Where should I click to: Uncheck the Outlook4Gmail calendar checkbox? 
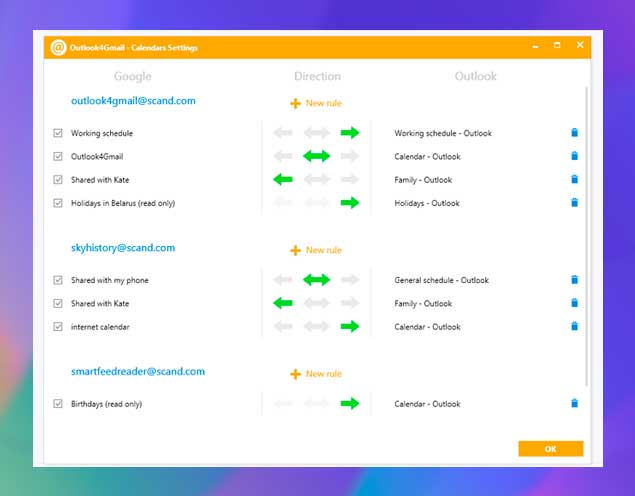click(58, 156)
